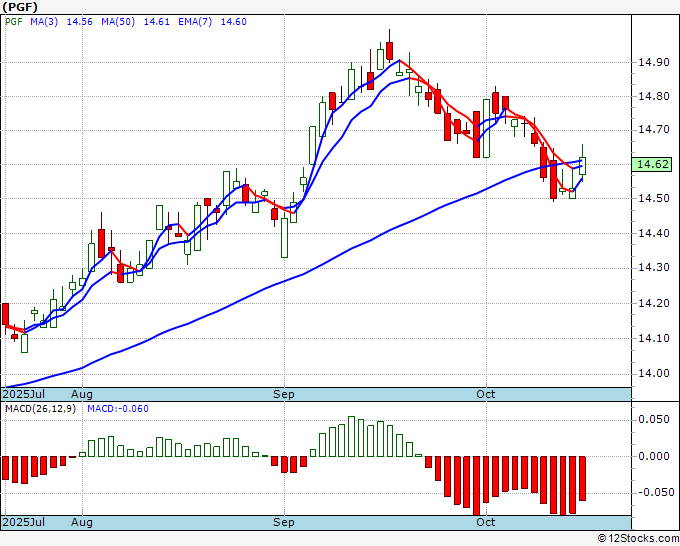Click the green 14.62 current price tag

(652, 164)
